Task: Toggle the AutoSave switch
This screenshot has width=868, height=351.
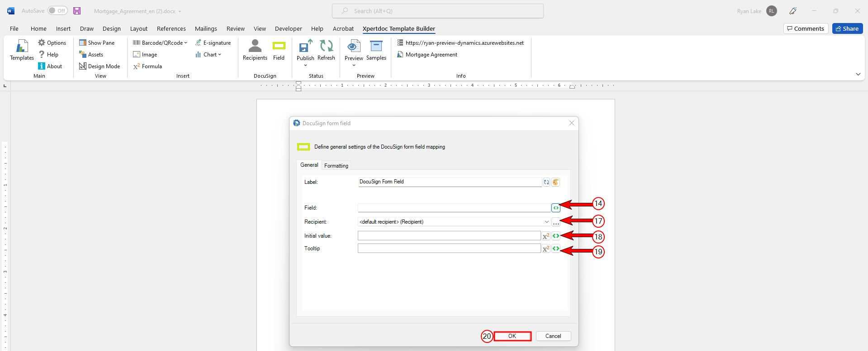Action: pos(57,11)
